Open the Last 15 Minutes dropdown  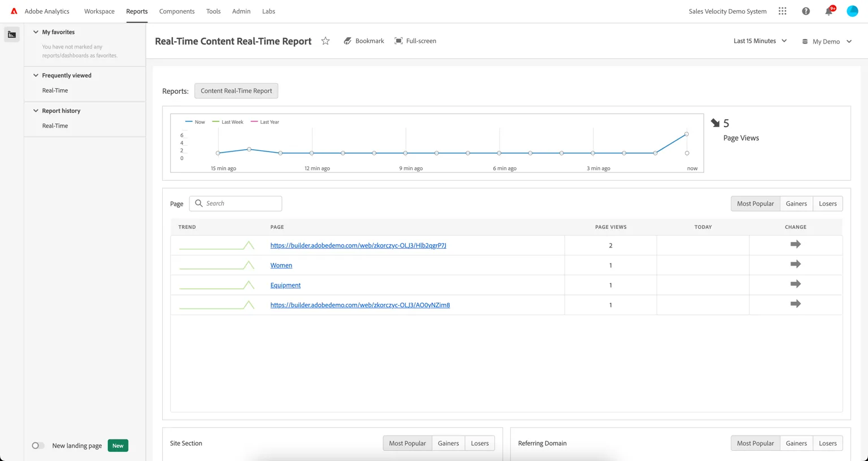coord(760,41)
